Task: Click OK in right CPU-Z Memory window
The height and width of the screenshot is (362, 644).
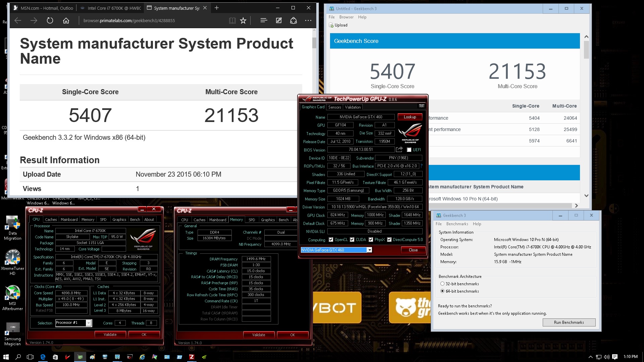Action: (292, 335)
